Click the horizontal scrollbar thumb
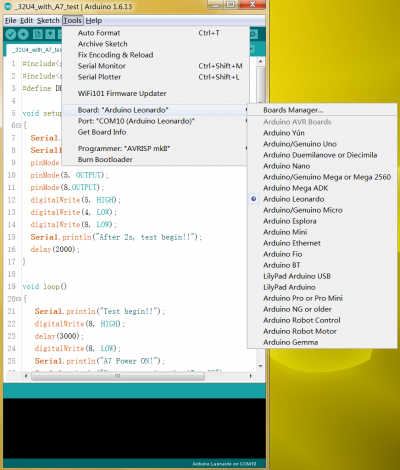Screen dimensions: 400x470 coord(118,376)
